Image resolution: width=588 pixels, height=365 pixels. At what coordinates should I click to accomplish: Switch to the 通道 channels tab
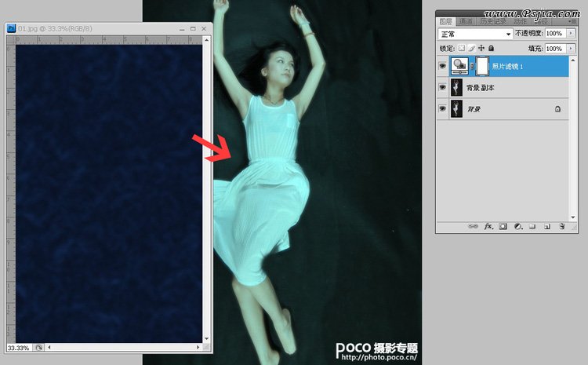coord(466,21)
